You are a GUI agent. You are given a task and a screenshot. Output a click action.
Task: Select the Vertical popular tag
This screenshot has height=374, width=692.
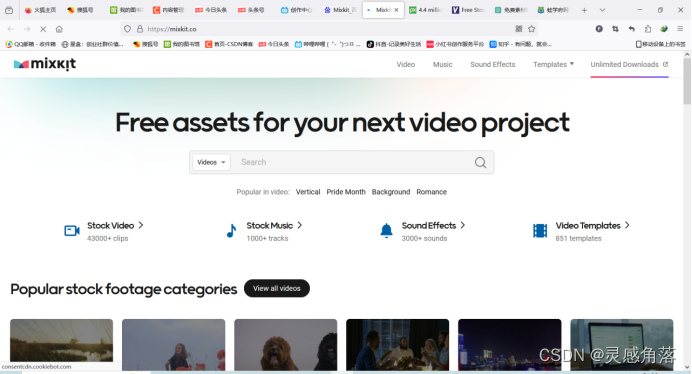pos(308,192)
